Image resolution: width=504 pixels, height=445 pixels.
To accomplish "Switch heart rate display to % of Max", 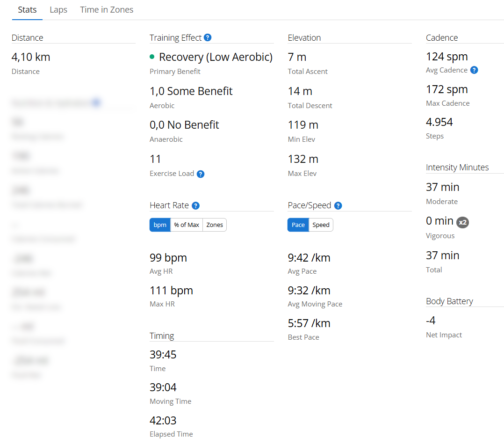I will point(187,225).
